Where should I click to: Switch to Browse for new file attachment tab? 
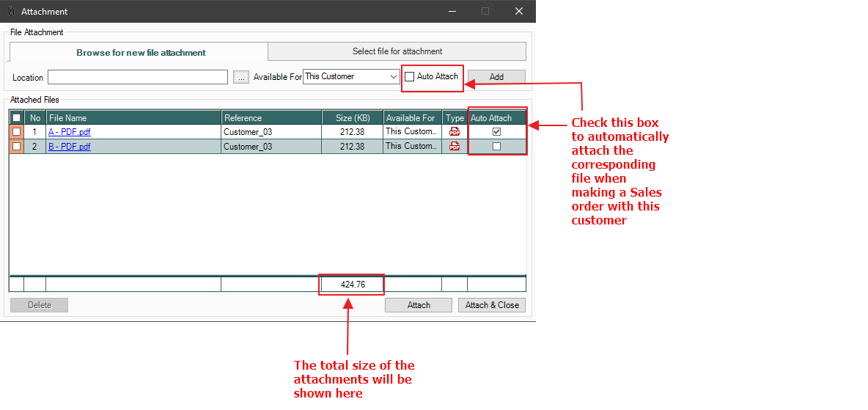[141, 53]
